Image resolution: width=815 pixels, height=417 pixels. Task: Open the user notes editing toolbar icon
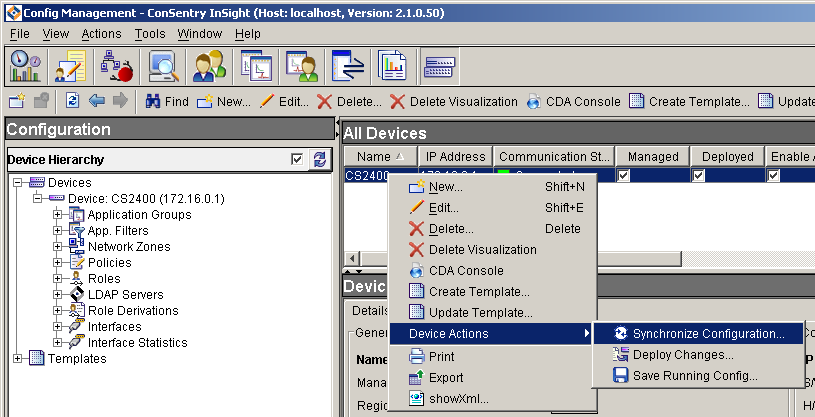(x=70, y=66)
